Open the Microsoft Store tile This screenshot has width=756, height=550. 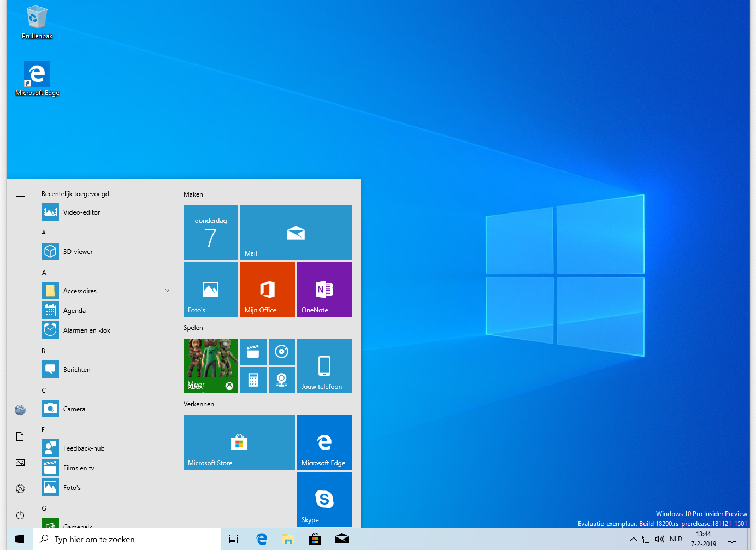coord(239,442)
